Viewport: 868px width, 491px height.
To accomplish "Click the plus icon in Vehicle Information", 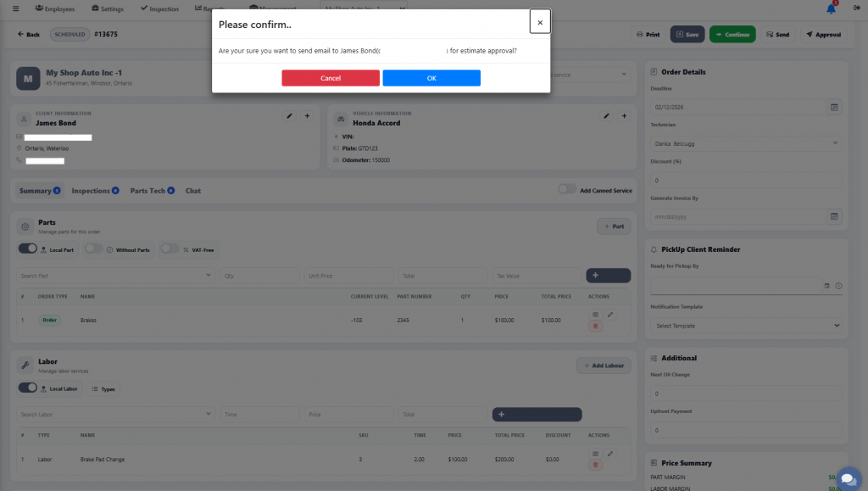I will 624,115.
